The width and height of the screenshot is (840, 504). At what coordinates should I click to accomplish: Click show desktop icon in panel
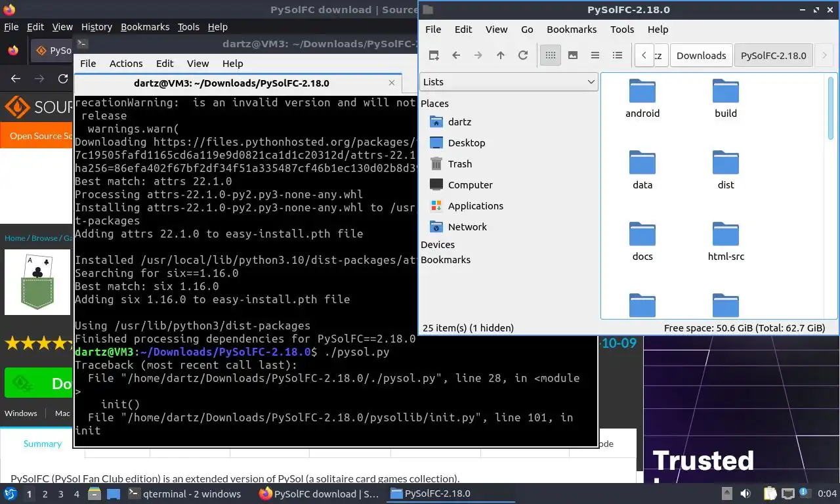[113, 493]
